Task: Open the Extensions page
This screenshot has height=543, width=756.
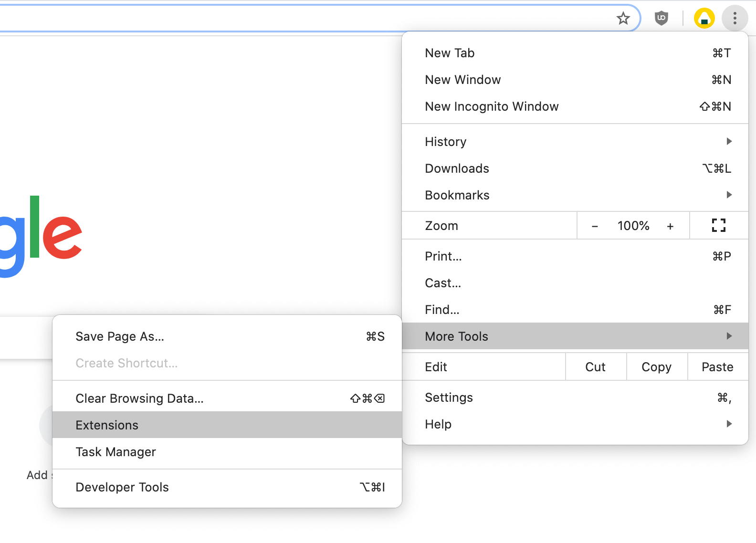Action: [x=227, y=425]
